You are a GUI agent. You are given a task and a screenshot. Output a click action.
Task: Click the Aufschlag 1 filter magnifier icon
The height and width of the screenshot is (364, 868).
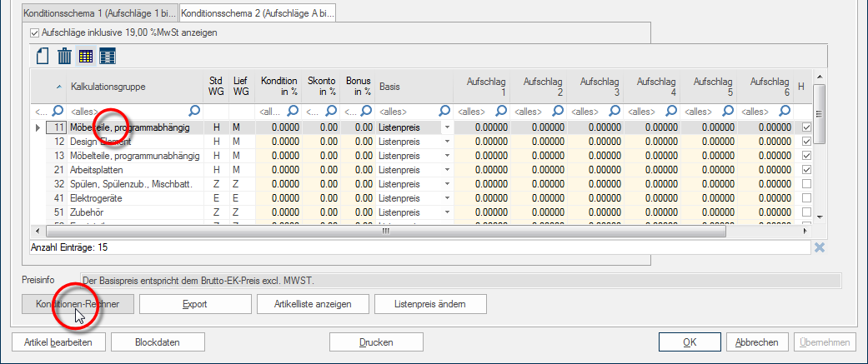click(x=502, y=111)
